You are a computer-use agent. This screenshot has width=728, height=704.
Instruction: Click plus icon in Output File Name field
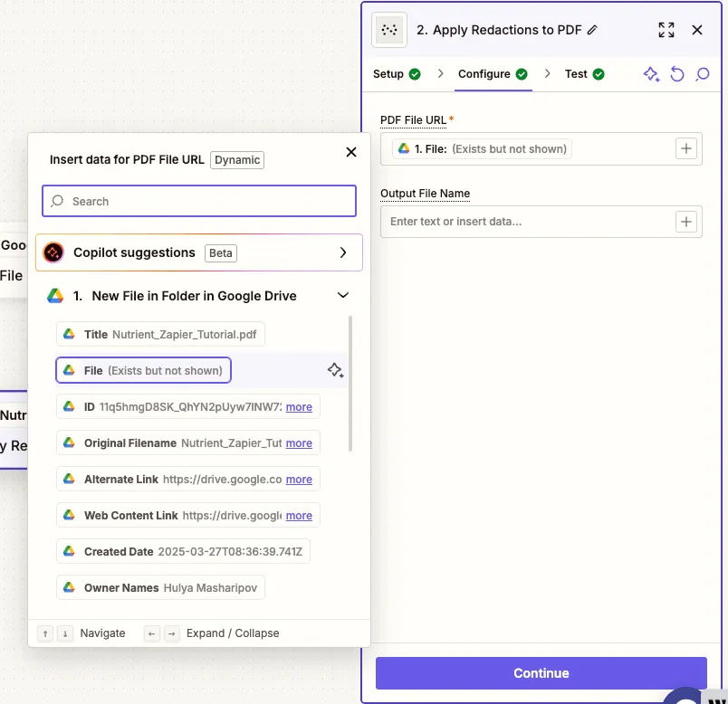pyautogui.click(x=686, y=222)
